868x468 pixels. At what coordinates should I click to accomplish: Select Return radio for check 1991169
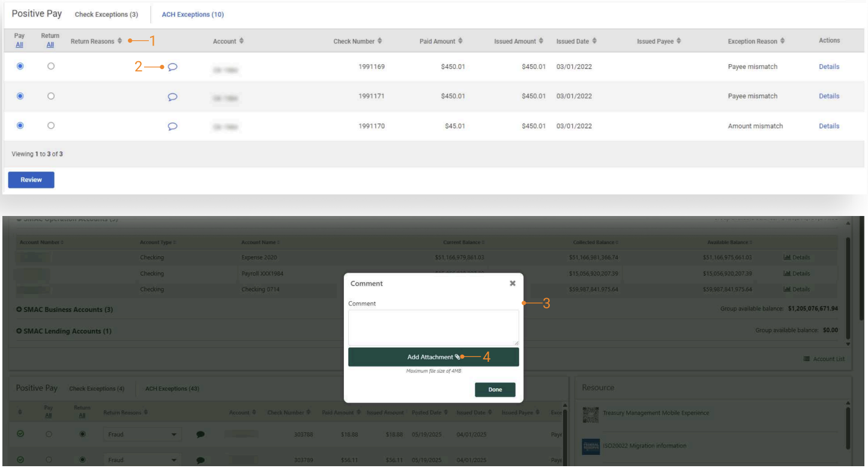[50, 67]
